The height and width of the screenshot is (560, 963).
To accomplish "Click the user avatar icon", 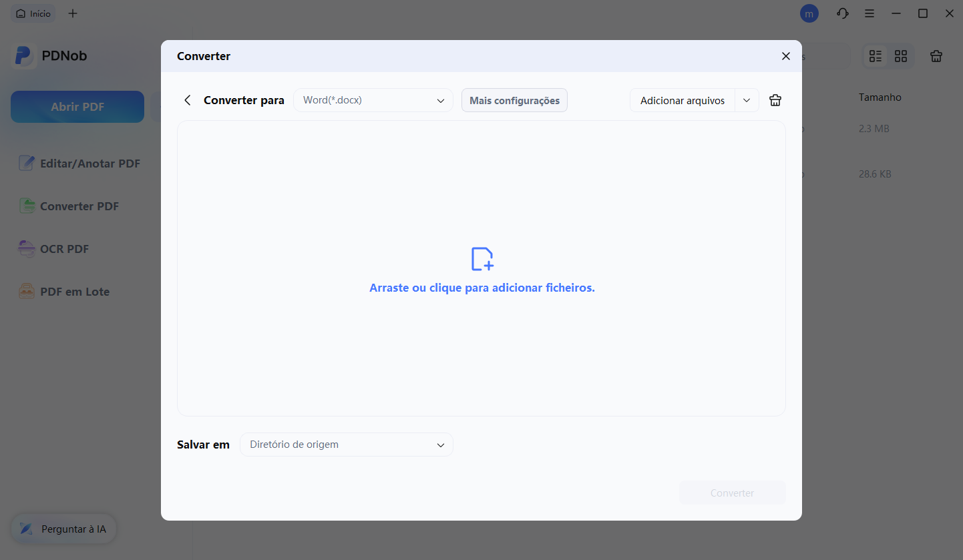I will pyautogui.click(x=809, y=13).
